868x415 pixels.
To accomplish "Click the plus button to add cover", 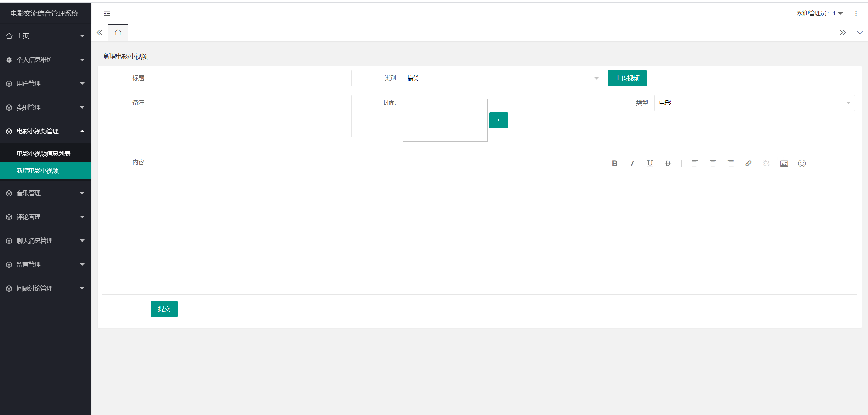I will [x=498, y=120].
